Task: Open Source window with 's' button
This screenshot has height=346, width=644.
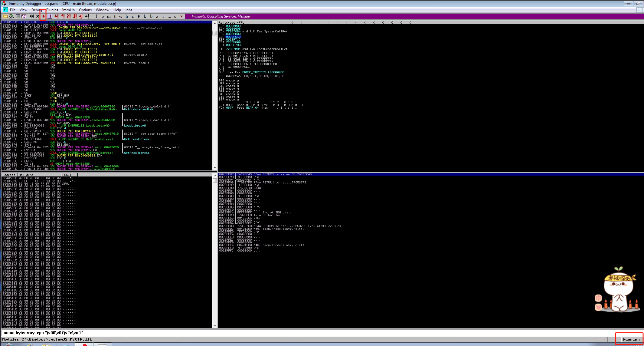Action: [x=175, y=16]
